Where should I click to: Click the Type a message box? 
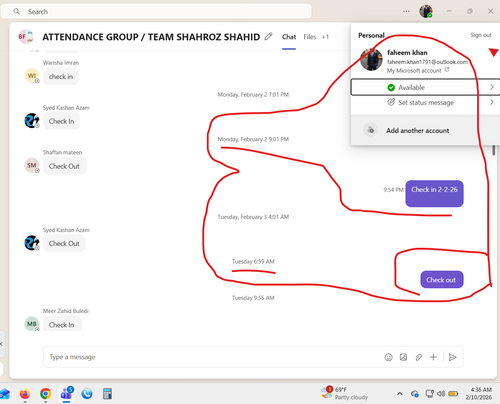(x=213, y=357)
